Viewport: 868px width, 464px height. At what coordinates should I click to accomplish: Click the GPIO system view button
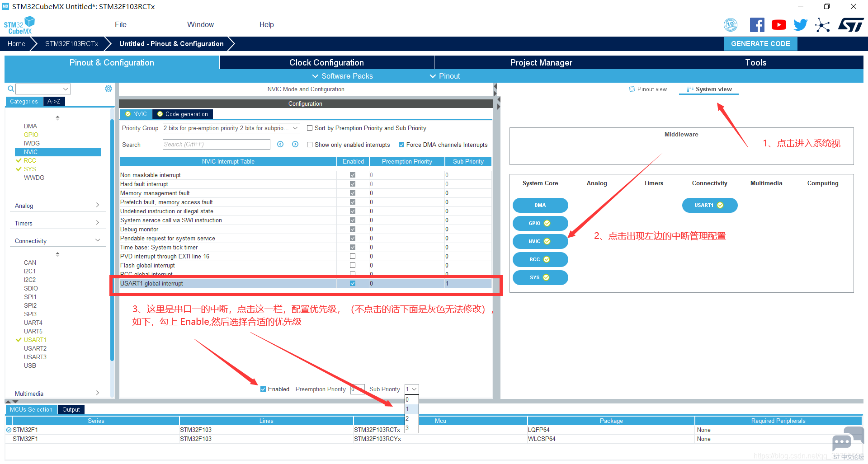(540, 223)
